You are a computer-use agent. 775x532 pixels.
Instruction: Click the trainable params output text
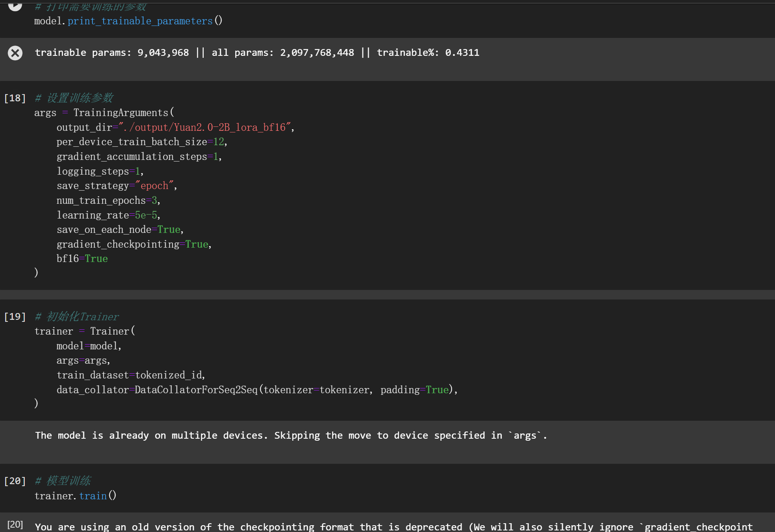pos(257,53)
